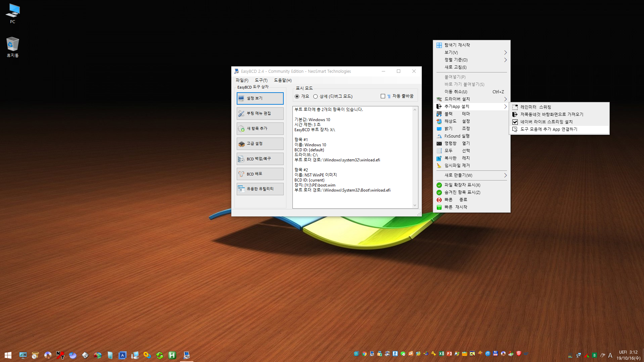The width and height of the screenshot is (644, 362).
Task: Open Chrome from the quick launch tray
Action: coord(364,354)
